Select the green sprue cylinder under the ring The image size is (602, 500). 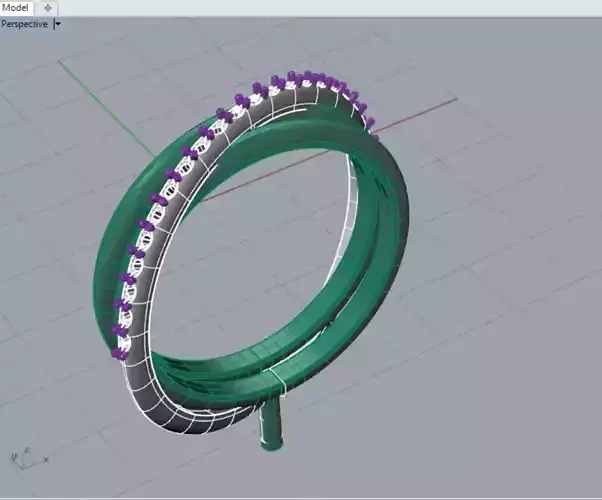coord(272,425)
